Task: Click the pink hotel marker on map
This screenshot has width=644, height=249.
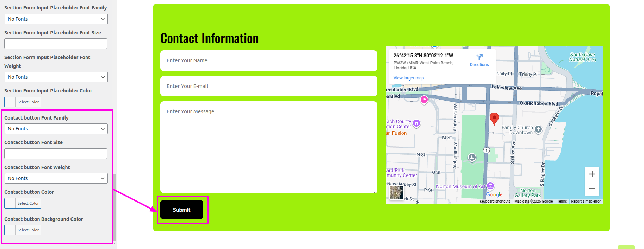Action: tap(424, 100)
